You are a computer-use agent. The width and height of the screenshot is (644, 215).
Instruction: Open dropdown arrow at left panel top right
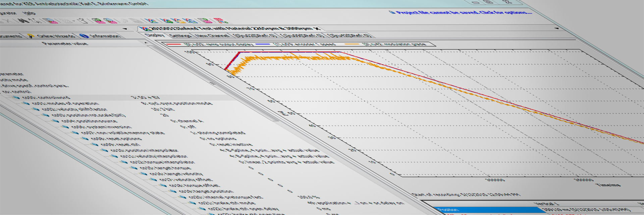(x=125, y=29)
